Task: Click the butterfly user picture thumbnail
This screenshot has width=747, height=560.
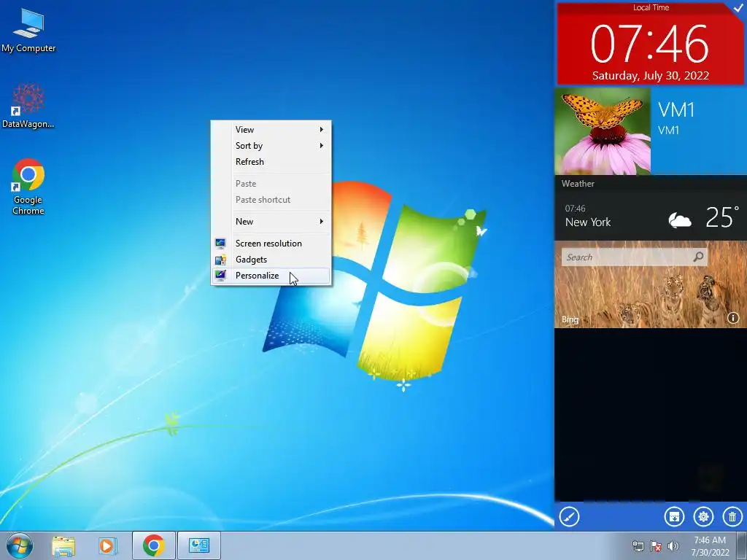Action: tap(603, 131)
